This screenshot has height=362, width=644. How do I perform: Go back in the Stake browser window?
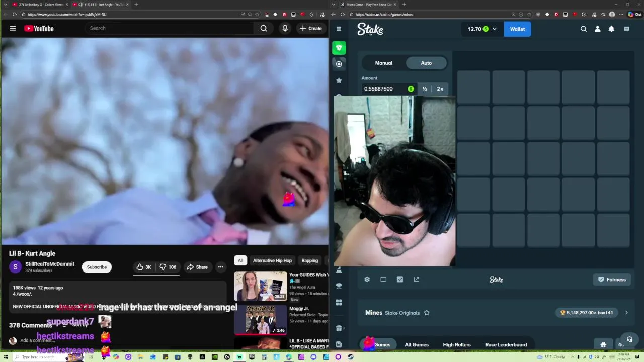click(333, 14)
